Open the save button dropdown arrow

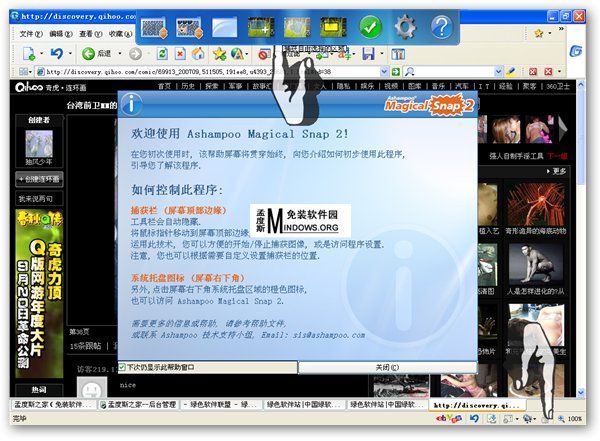(382, 54)
